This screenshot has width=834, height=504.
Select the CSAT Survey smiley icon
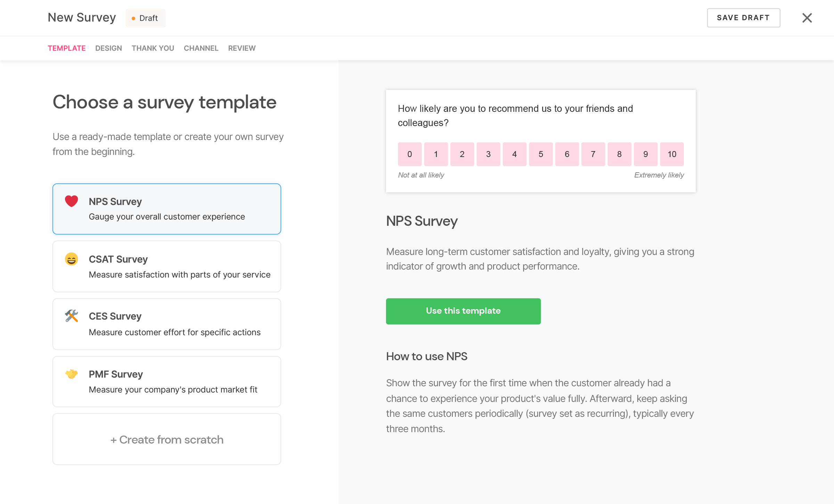72,258
